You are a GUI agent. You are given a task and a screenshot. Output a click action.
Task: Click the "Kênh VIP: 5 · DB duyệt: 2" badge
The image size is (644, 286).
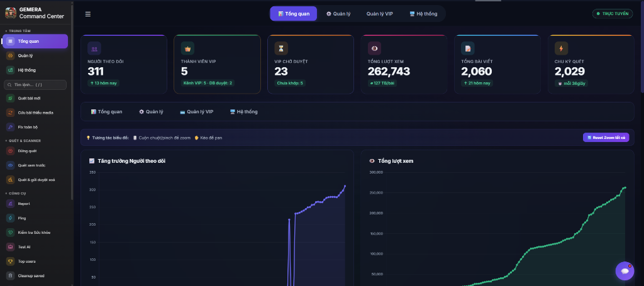tap(208, 83)
